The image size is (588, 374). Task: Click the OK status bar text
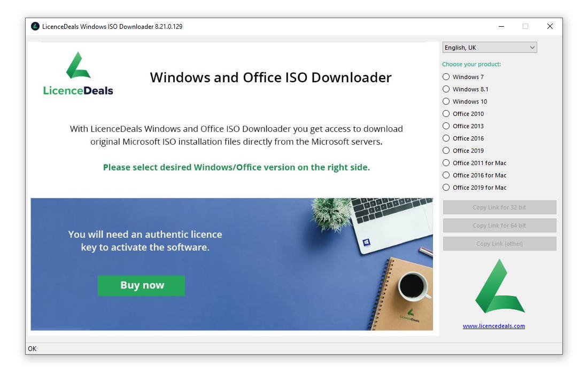pyautogui.click(x=32, y=348)
